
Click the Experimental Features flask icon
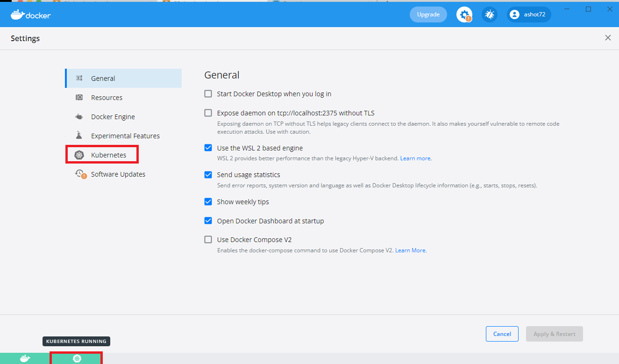[79, 136]
